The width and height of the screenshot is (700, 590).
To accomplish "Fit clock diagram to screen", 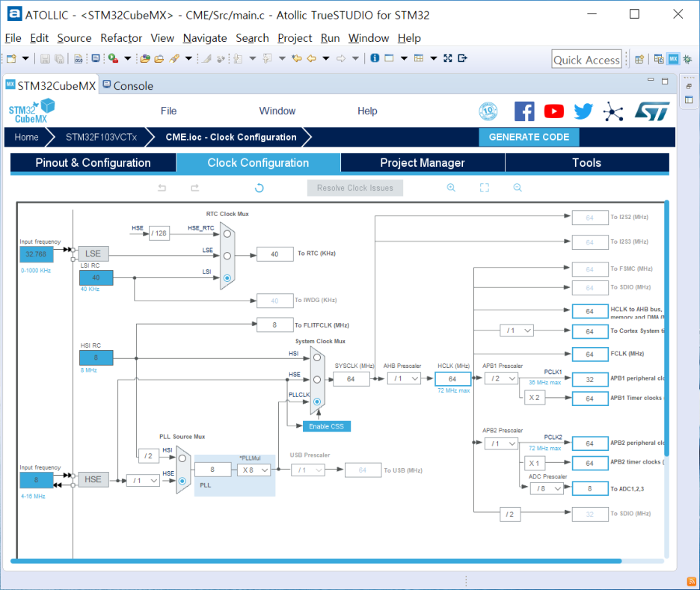I will click(x=485, y=188).
